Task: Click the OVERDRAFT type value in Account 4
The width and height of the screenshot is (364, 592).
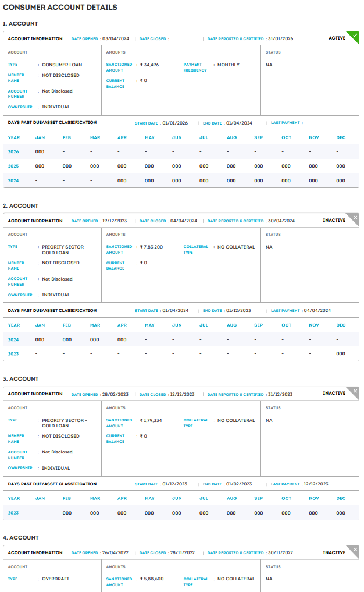Action: pyautogui.click(x=55, y=579)
